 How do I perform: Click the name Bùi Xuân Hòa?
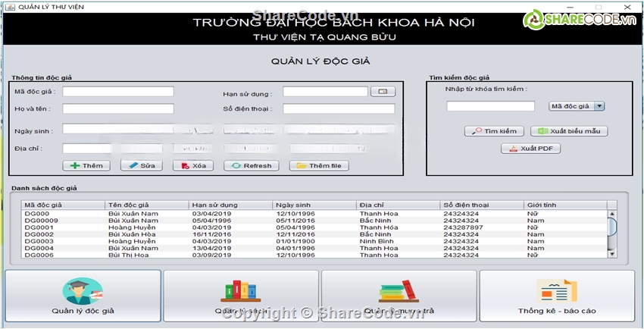133,234
